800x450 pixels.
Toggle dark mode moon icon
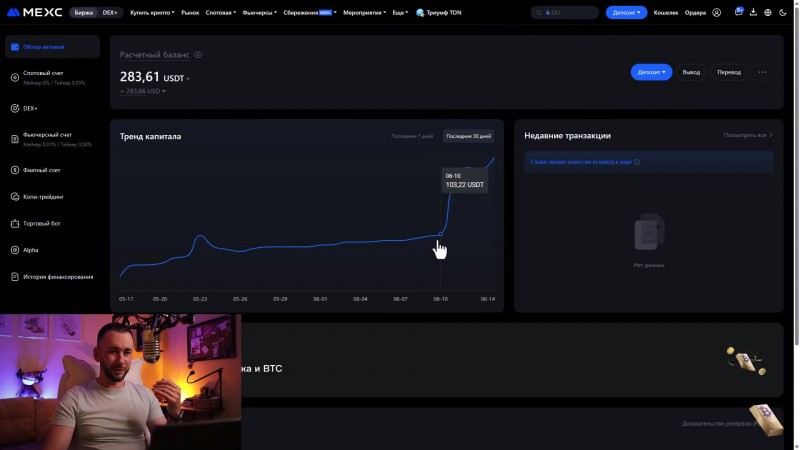click(783, 12)
